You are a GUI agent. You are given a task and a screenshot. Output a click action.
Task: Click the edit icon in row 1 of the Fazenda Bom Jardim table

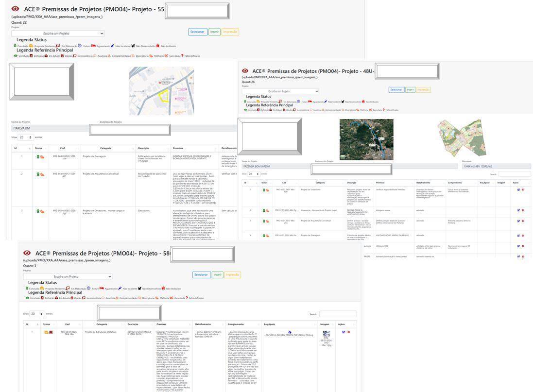click(518, 189)
